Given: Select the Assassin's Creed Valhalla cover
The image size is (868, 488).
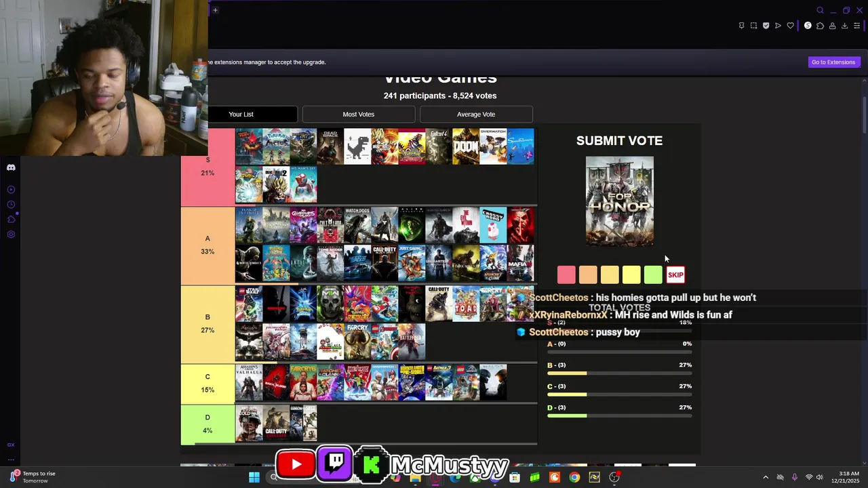Looking at the screenshot, I should pos(249,382).
